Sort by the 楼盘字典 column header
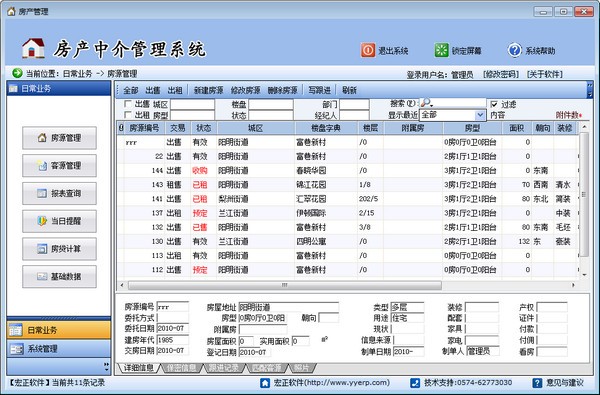 click(x=326, y=128)
